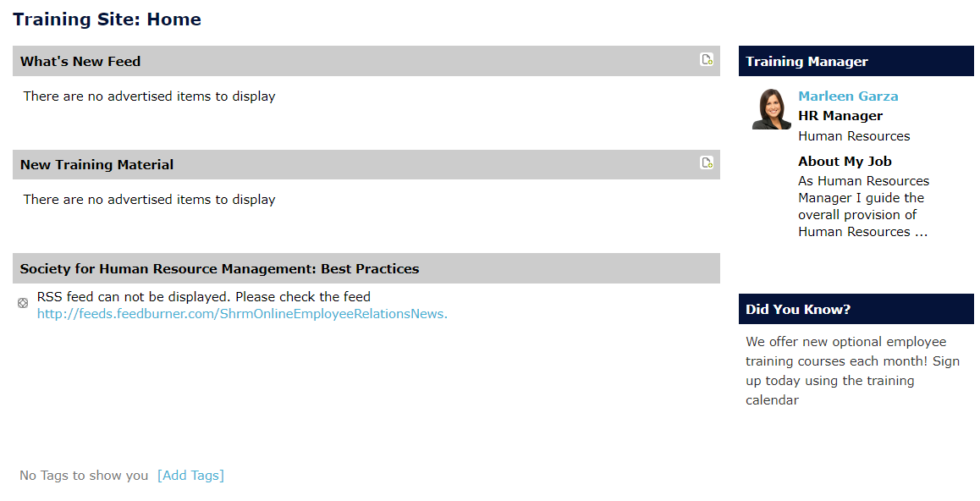This screenshot has height=501, width=980.
Task: Select the New Training Material header
Action: pyautogui.click(x=366, y=164)
